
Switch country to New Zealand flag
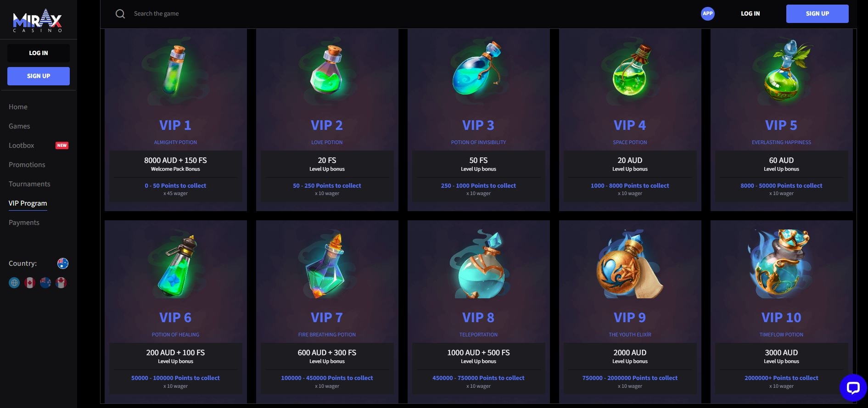[x=45, y=283]
